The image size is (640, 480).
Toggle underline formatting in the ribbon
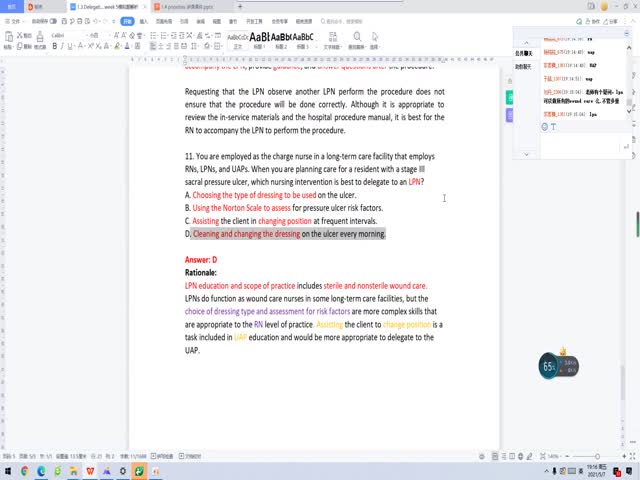[x=69, y=45]
